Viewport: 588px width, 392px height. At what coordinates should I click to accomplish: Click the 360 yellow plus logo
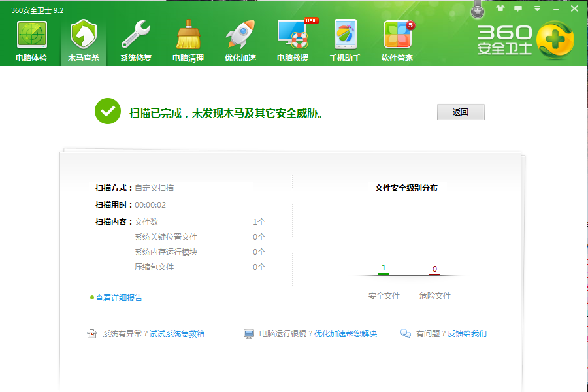point(555,39)
